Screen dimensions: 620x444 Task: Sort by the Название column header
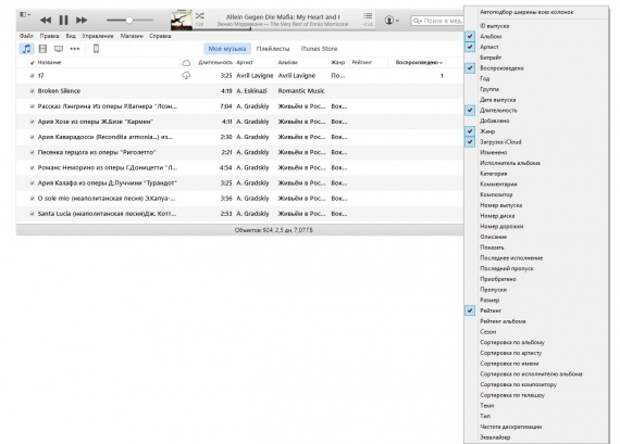tap(49, 62)
